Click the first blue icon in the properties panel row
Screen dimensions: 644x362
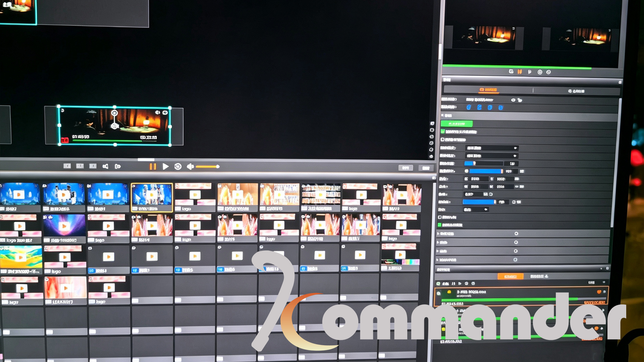(469, 107)
